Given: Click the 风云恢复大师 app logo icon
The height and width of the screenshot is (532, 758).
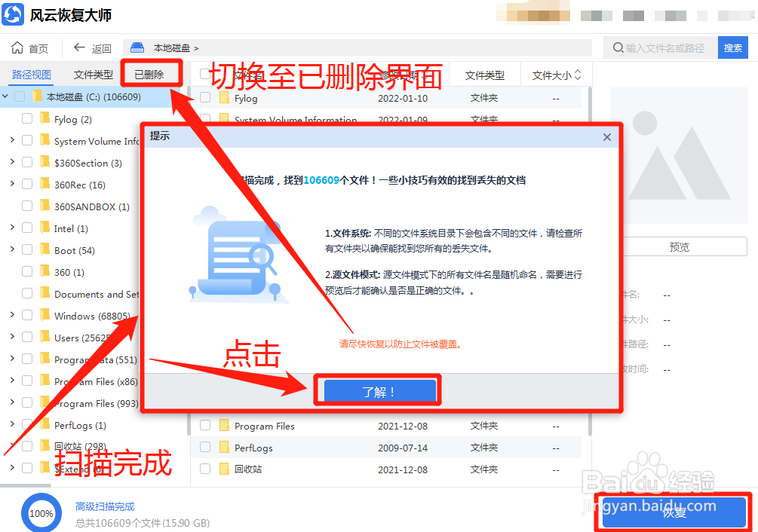Looking at the screenshot, I should tap(13, 14).
